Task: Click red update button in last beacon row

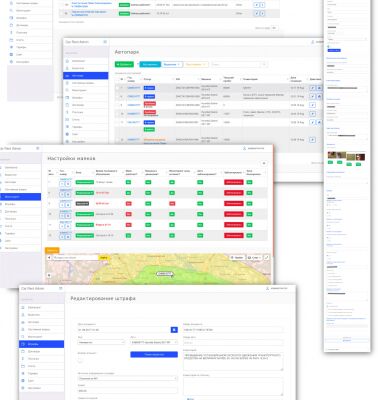Action: [234, 236]
